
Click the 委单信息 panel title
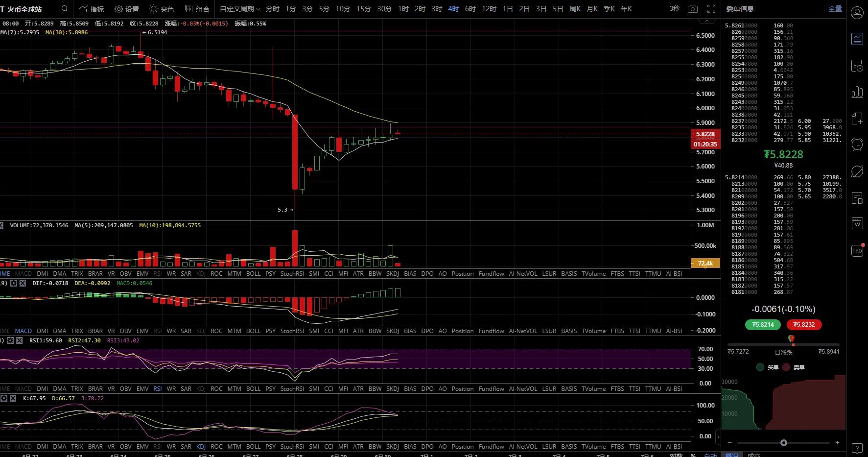[x=740, y=9]
